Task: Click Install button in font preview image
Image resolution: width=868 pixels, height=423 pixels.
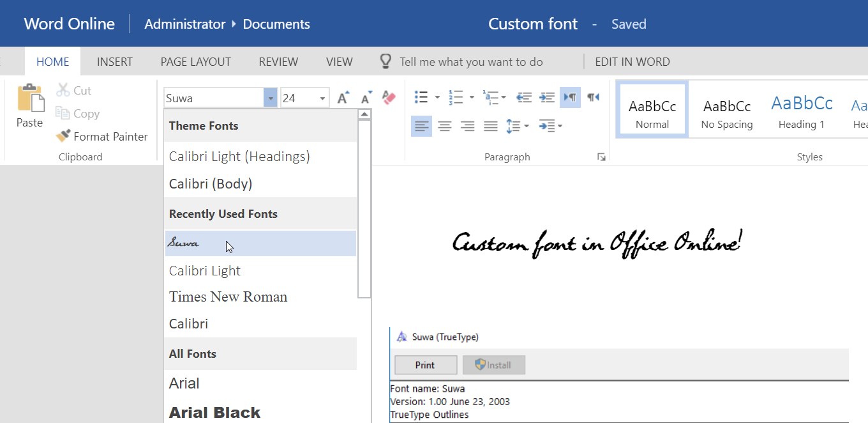Action: point(494,365)
